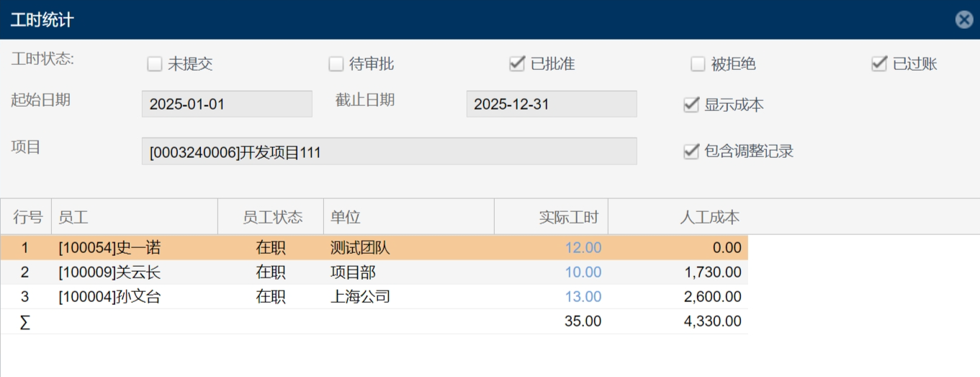Click the 截止日期 date field
The height and width of the screenshot is (377, 980).
[552, 104]
